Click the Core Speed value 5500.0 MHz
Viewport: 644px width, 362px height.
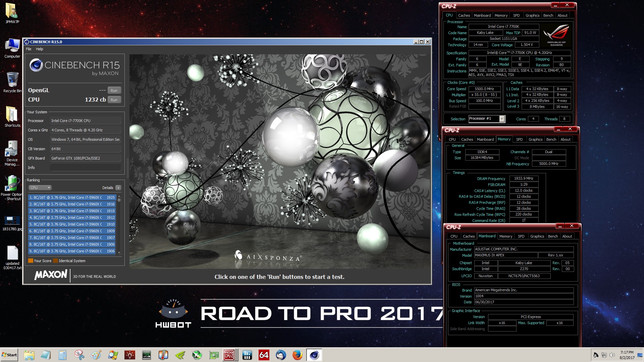(x=484, y=89)
